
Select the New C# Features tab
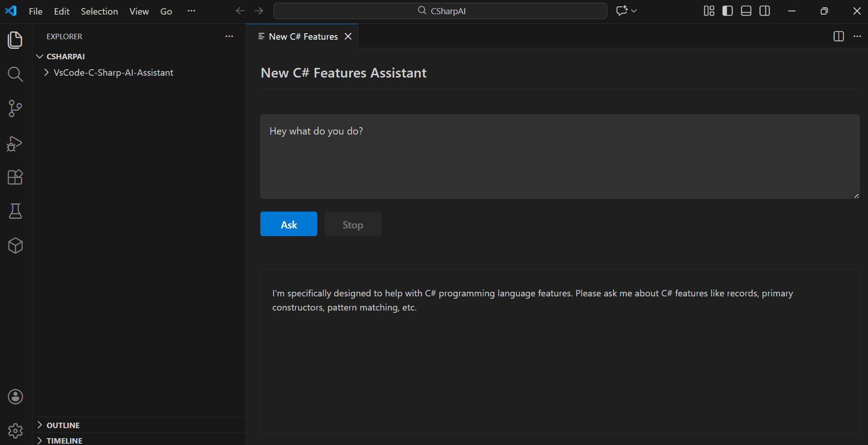[x=302, y=36]
